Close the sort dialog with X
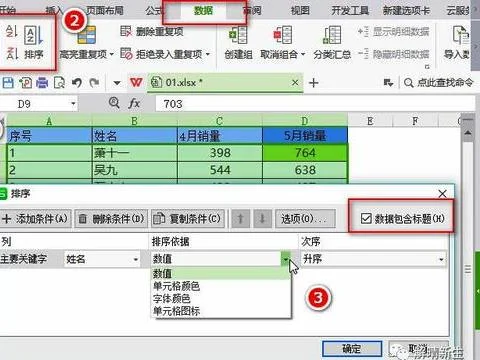 (442, 193)
